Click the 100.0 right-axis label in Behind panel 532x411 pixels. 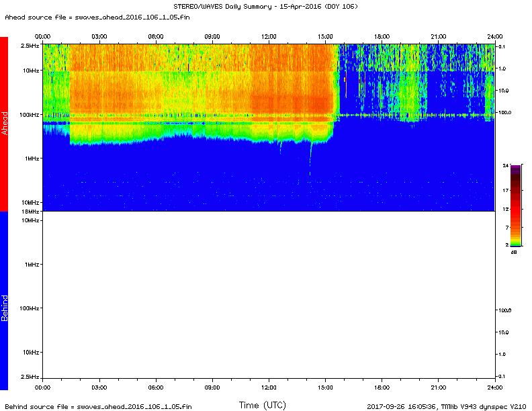click(x=504, y=311)
